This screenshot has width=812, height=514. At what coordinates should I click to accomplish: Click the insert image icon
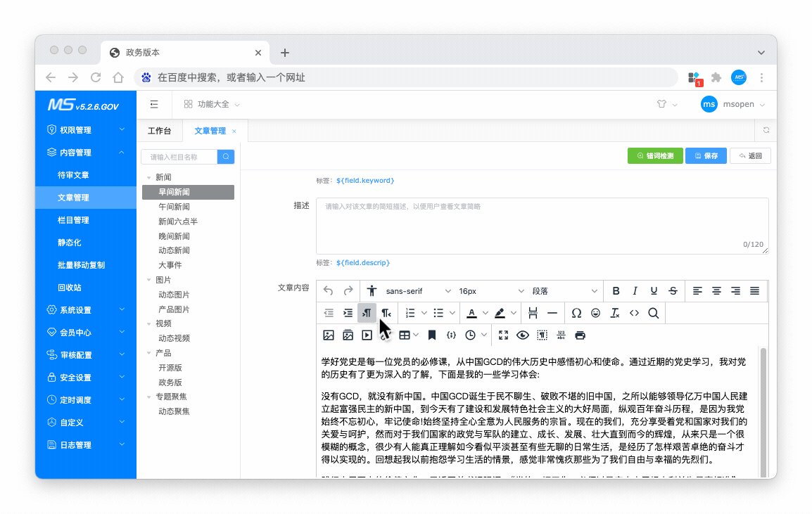click(x=328, y=335)
